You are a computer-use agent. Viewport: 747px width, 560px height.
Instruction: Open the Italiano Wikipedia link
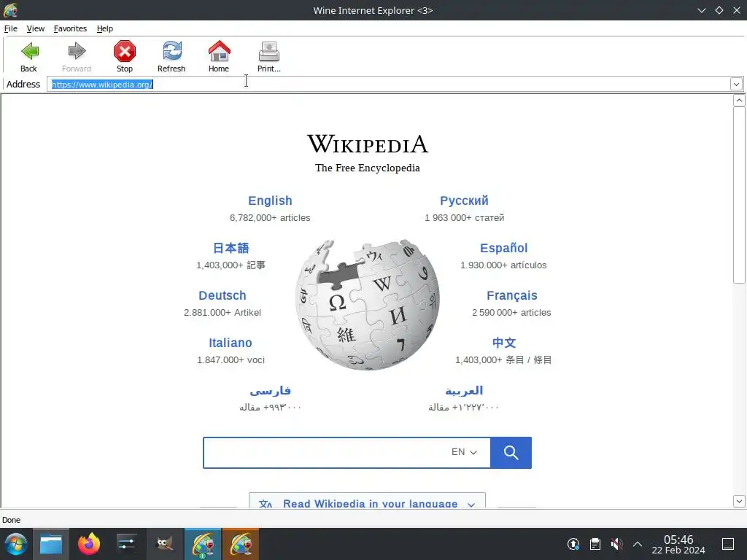231,343
